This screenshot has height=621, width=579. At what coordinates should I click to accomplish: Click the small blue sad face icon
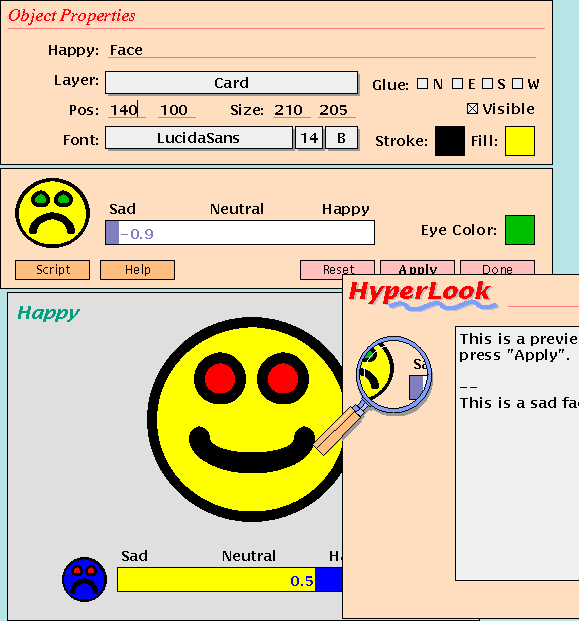[x=84, y=579]
